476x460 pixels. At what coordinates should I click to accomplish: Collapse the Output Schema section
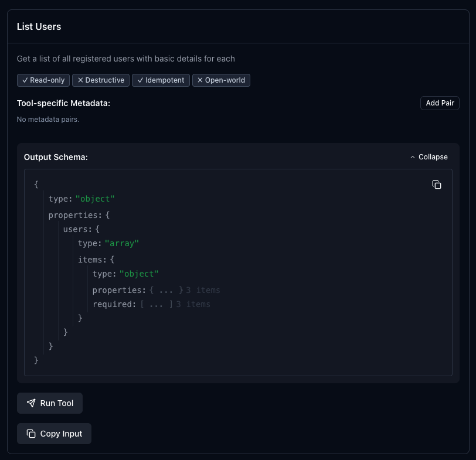point(429,157)
